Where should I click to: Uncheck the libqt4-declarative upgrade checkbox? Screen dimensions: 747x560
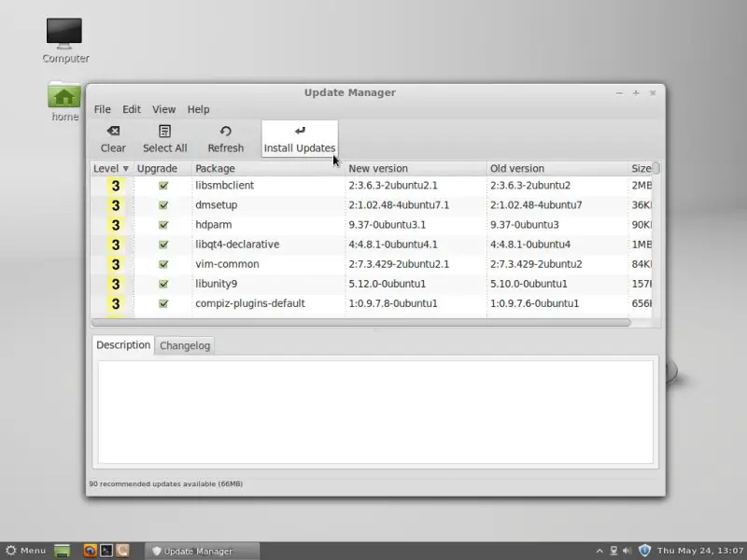click(163, 245)
